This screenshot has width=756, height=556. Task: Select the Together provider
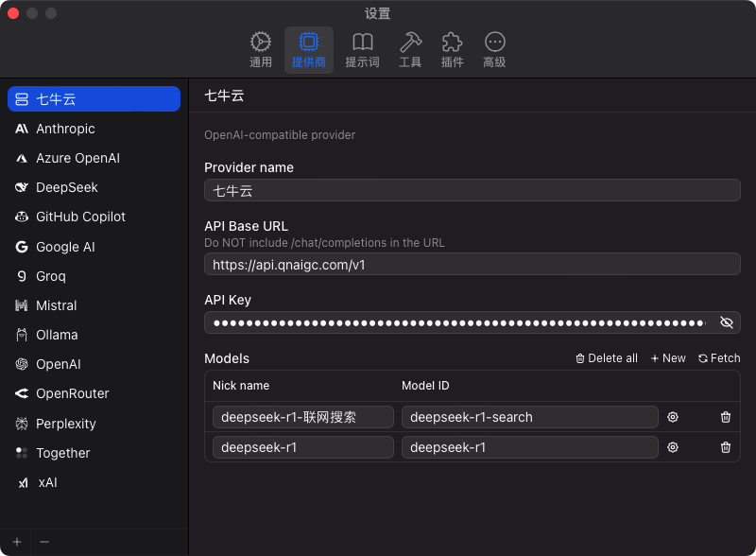coord(94,453)
